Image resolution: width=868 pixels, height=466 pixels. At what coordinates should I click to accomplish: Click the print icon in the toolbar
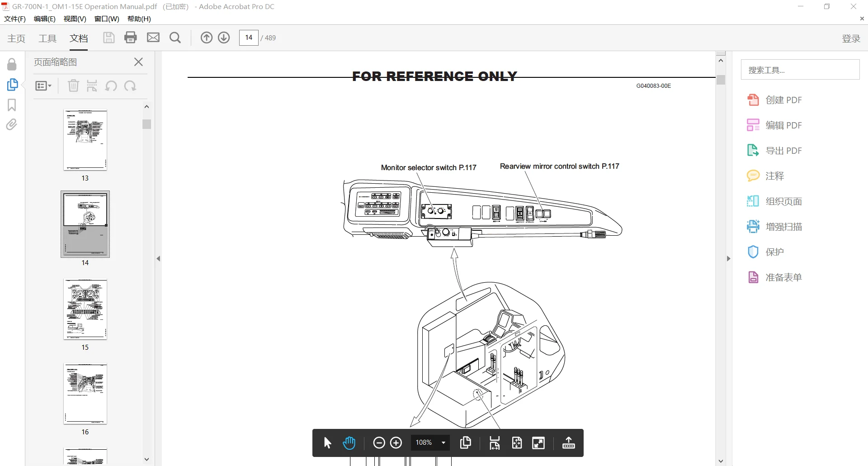pyautogui.click(x=131, y=38)
